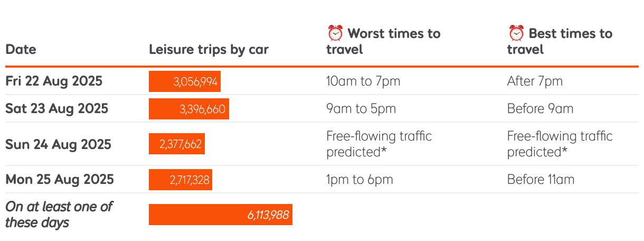This screenshot has height=241, width=644.
Task: Select the Sat 23 Aug 2025 row label
Action: pos(56,109)
